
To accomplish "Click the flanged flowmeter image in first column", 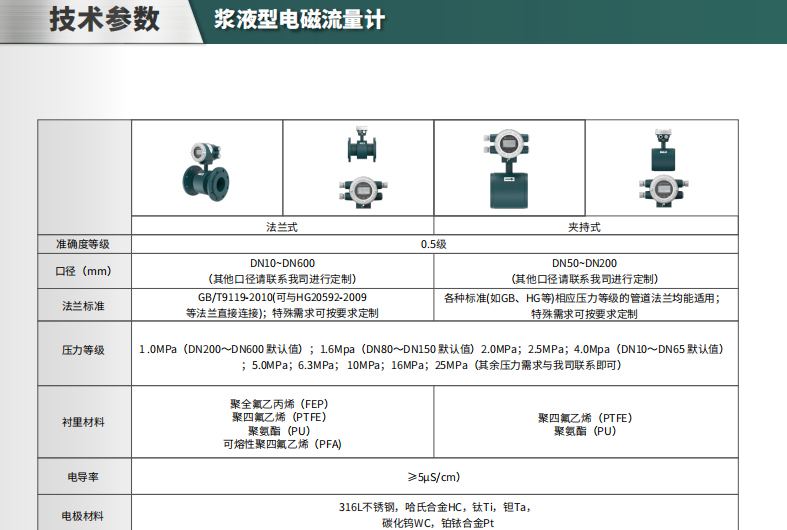I will (x=207, y=170).
